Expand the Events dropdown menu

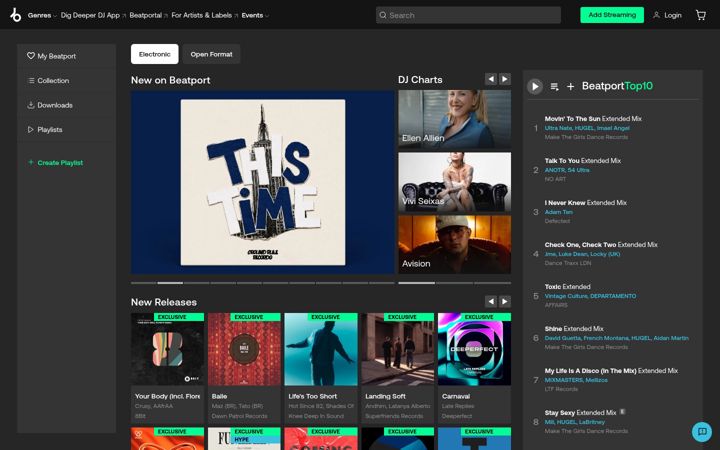coord(255,15)
